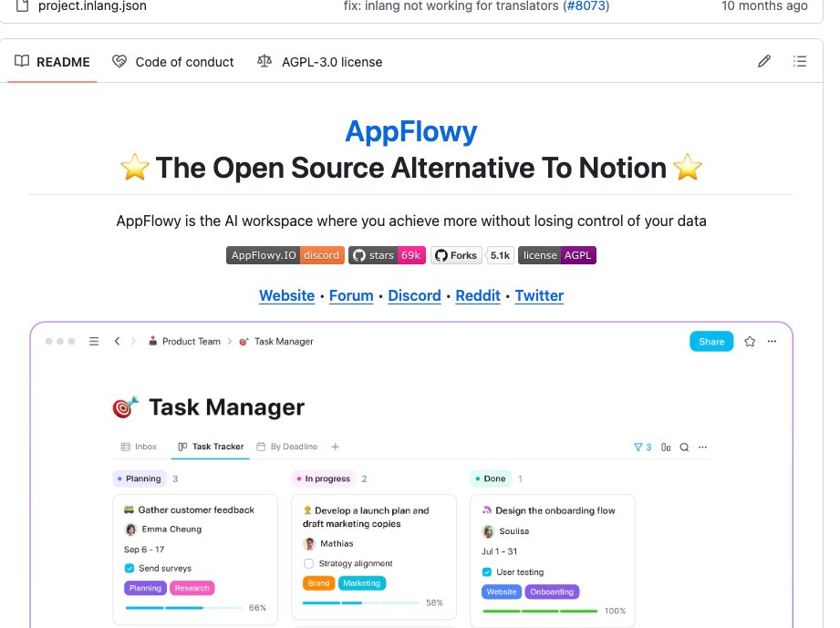Click the 58% progress bar
The width and height of the screenshot is (840, 628).
point(360,602)
